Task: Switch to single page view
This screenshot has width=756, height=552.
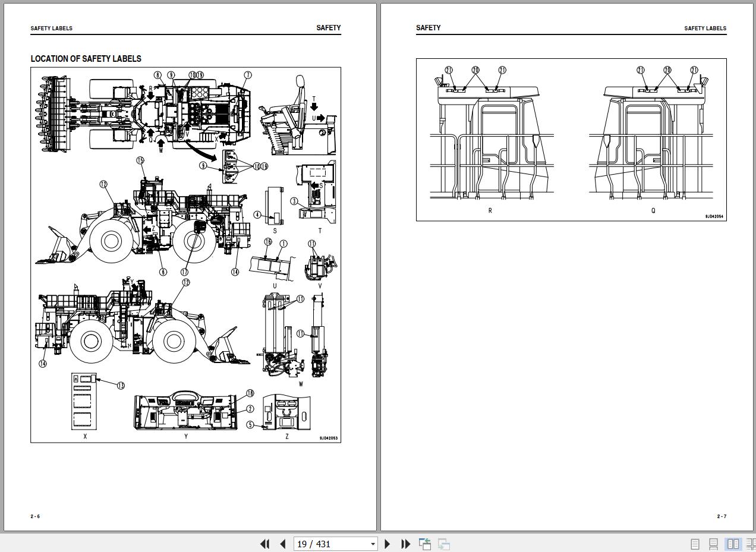Action: (x=695, y=544)
